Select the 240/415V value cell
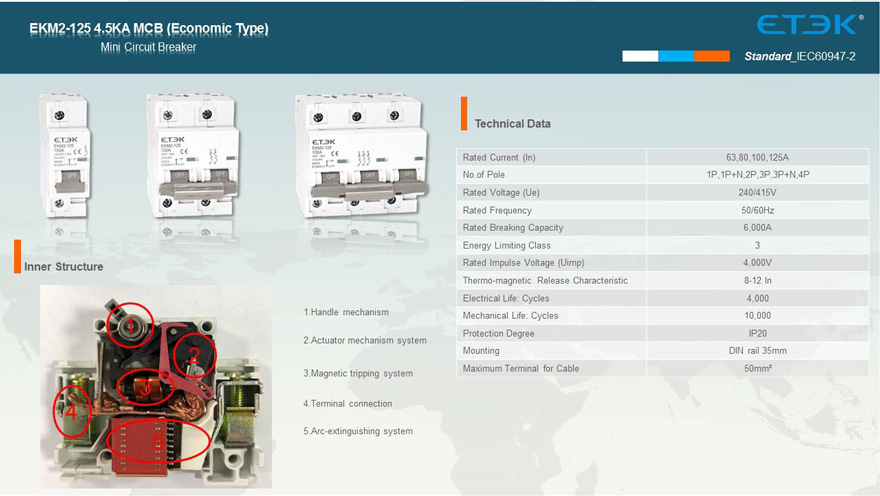Image resolution: width=880 pixels, height=496 pixels. coord(758,192)
